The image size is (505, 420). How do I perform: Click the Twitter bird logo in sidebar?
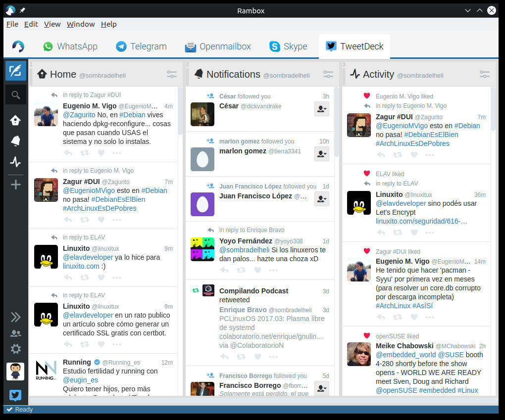(x=15, y=395)
